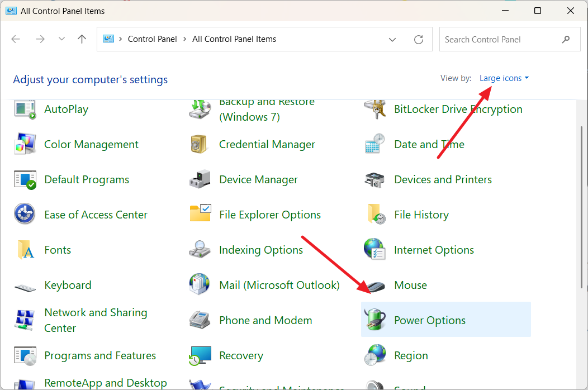Open the recent locations chevron dropdown
The height and width of the screenshot is (390, 588).
(x=61, y=39)
